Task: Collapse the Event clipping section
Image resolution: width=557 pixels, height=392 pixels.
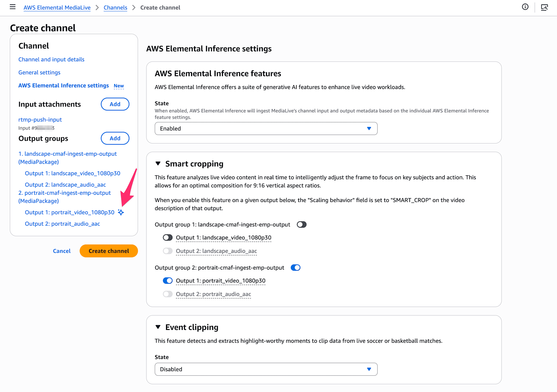Action: [158, 327]
